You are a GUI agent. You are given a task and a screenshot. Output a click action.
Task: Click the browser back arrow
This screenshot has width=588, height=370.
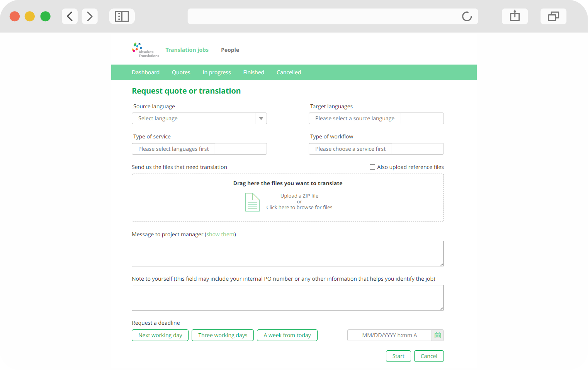tap(70, 16)
